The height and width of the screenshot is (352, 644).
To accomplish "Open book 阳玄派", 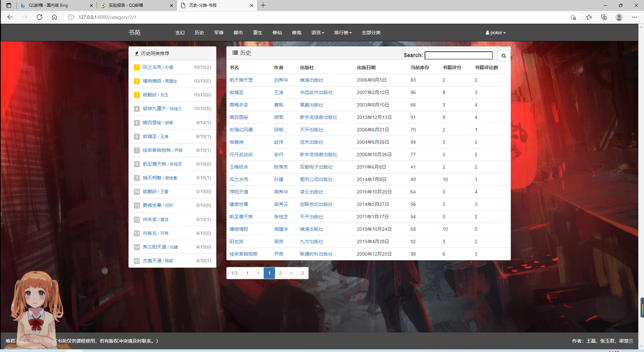I will point(236,241).
